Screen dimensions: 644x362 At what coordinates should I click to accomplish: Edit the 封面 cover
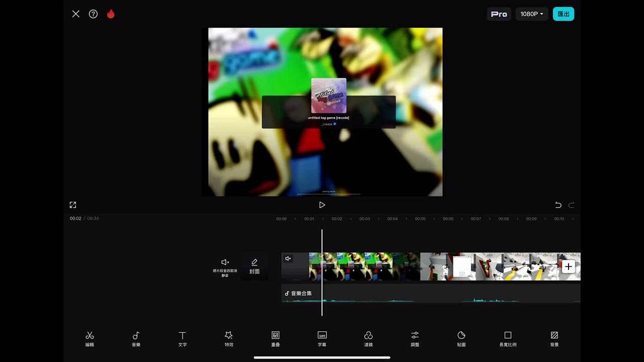(x=255, y=266)
